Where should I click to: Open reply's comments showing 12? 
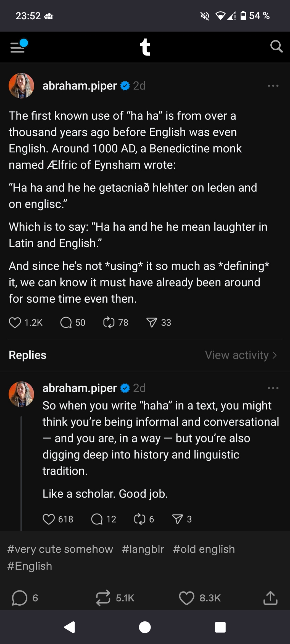point(97,519)
